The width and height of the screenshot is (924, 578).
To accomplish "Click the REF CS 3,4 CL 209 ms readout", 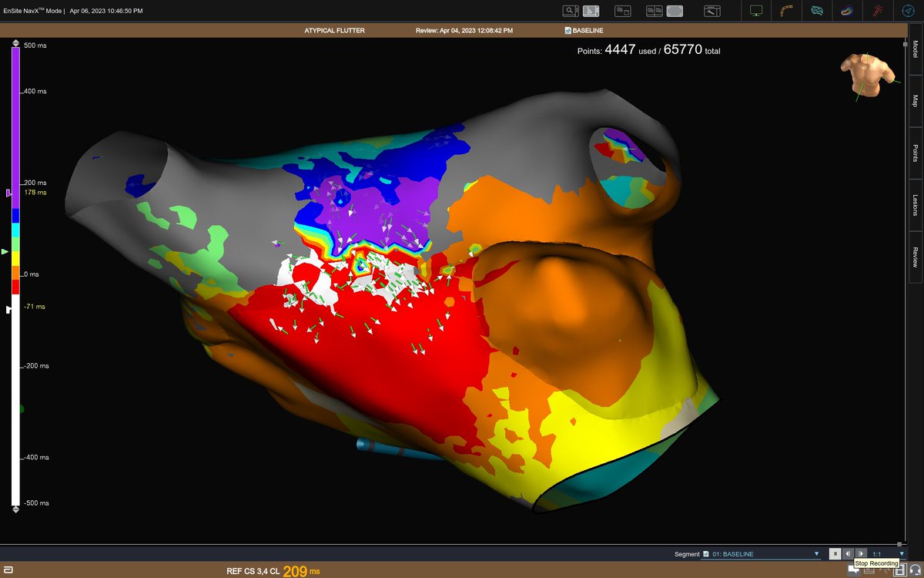I will [x=273, y=571].
